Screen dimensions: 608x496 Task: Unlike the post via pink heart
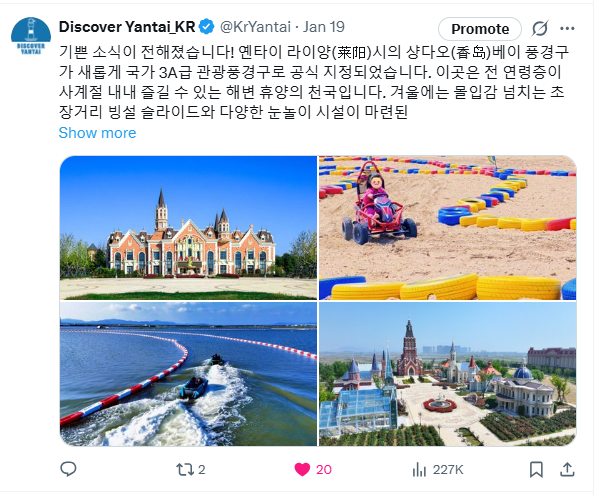coord(313,470)
